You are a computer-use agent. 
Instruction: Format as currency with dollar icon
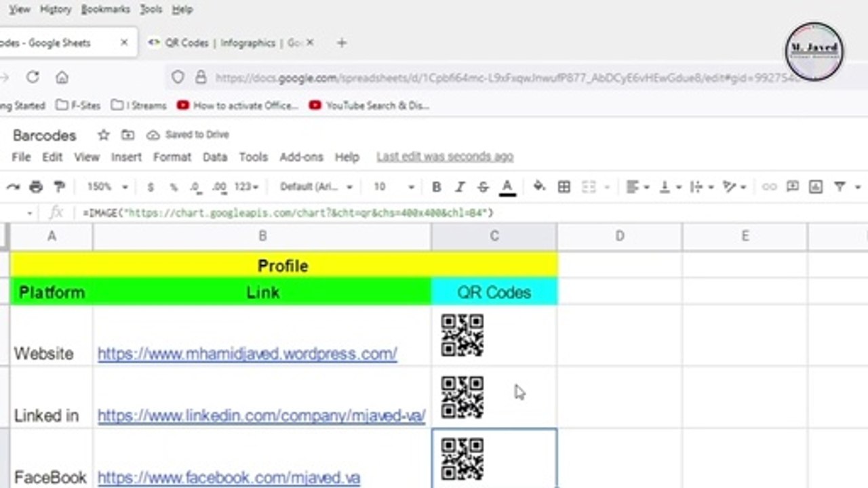(151, 186)
